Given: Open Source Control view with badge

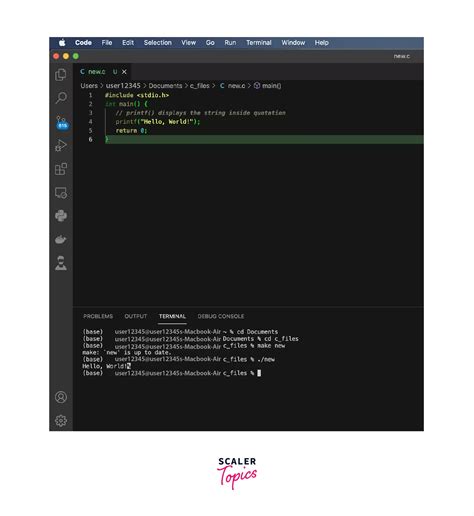Looking at the screenshot, I should coord(61,123).
